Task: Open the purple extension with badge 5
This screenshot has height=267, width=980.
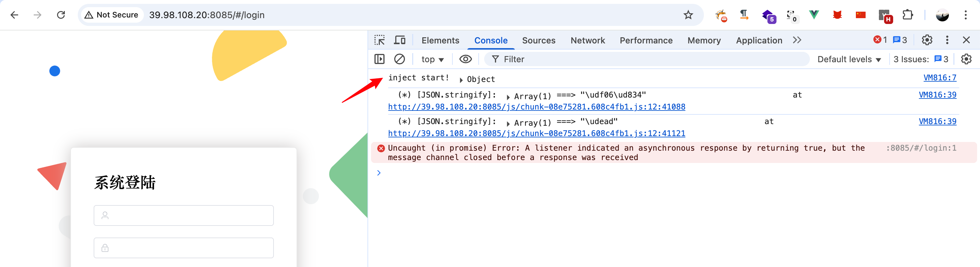Action: (x=768, y=16)
